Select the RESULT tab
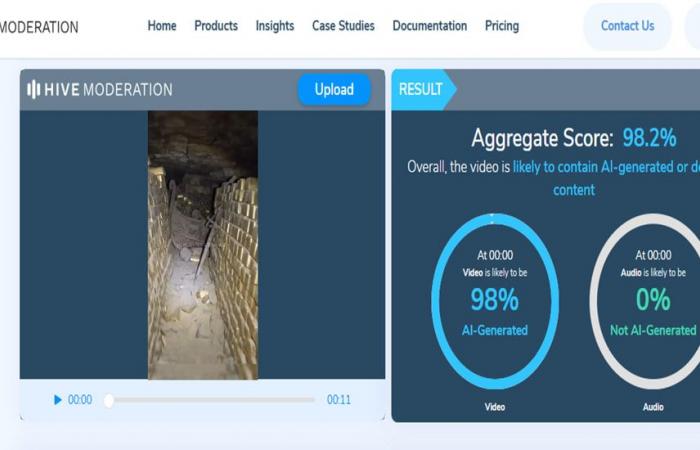The image size is (700, 450). coord(421,90)
